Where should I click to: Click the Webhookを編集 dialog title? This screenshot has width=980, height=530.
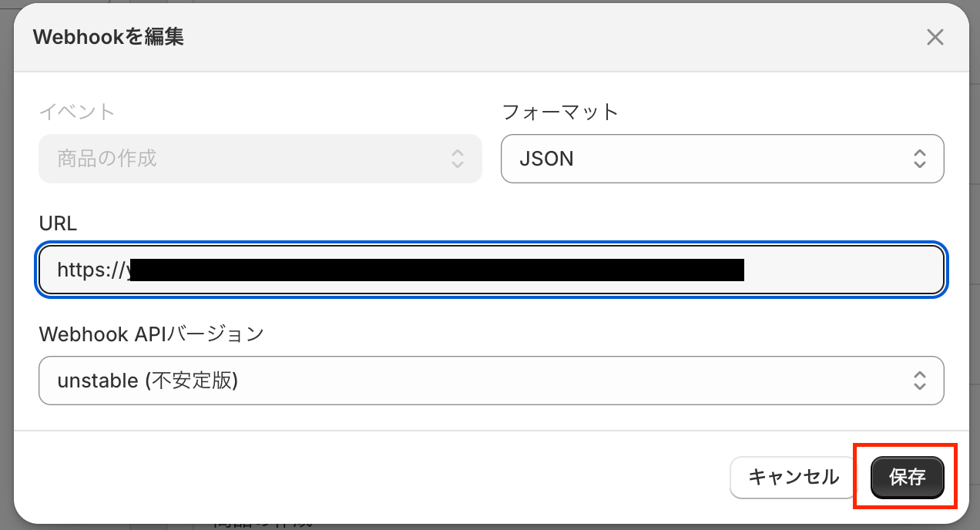coord(109,37)
